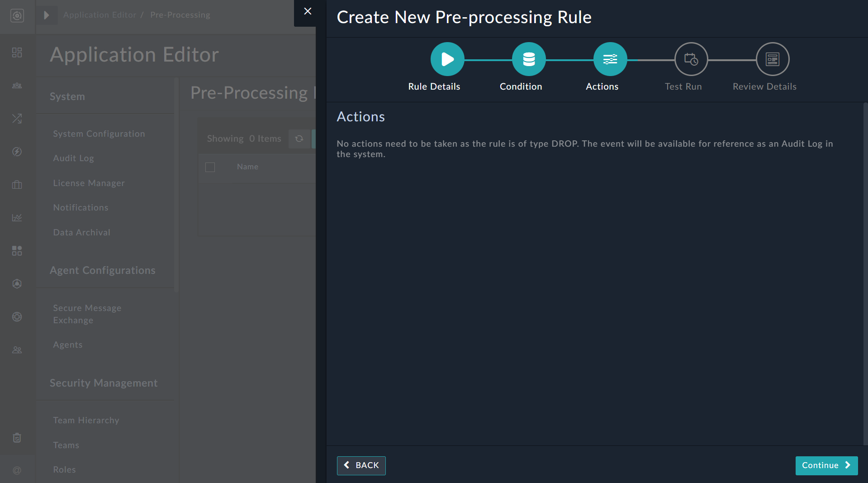
Task: Click the globe icon in the sidebar
Action: [17, 317]
